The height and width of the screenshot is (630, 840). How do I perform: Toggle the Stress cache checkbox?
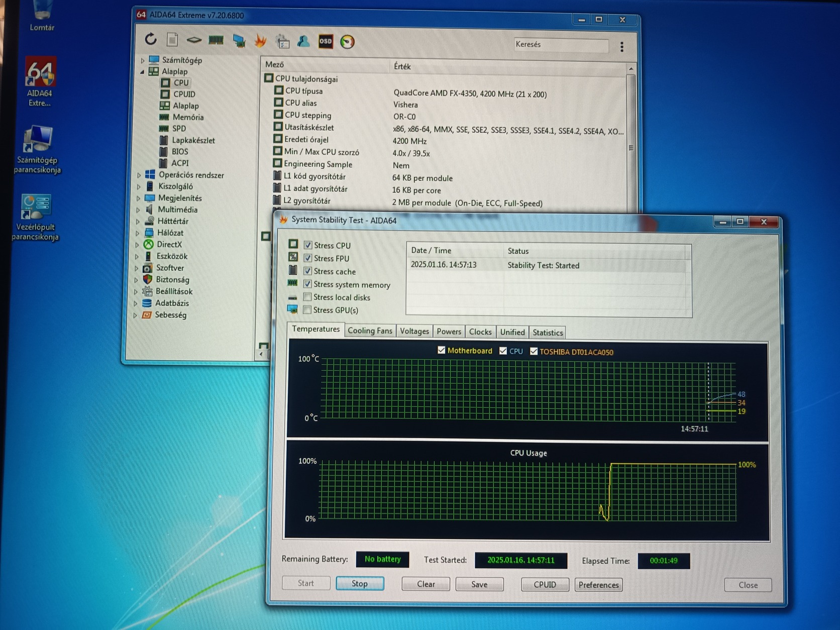(307, 271)
